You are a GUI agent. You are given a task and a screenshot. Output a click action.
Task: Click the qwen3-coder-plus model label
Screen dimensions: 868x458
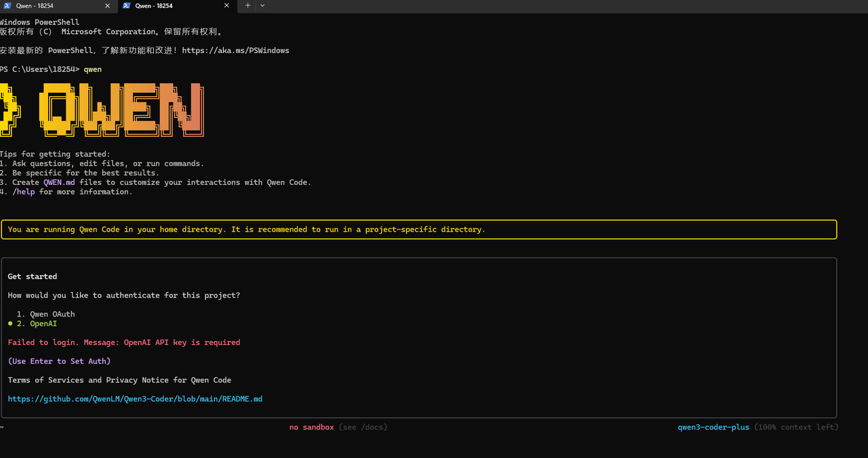(x=713, y=428)
